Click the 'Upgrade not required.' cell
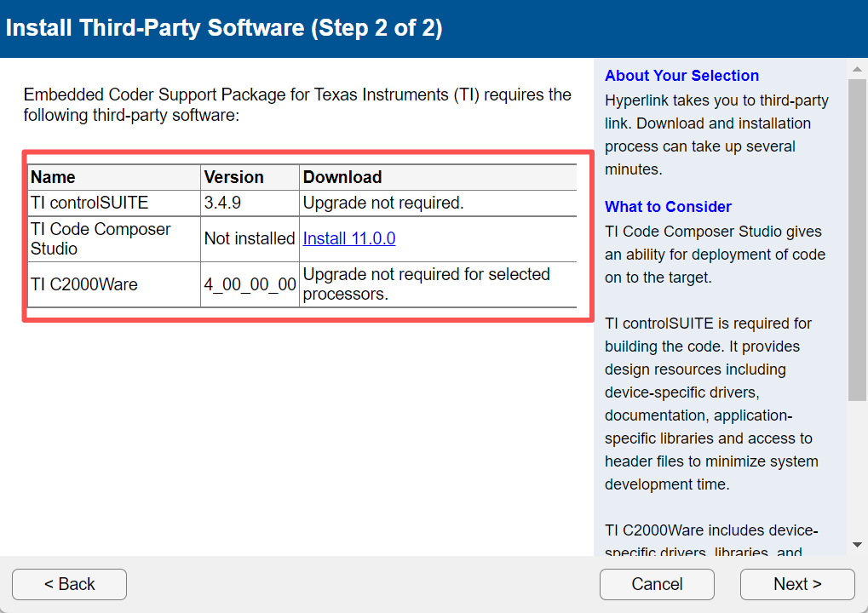 point(438,203)
